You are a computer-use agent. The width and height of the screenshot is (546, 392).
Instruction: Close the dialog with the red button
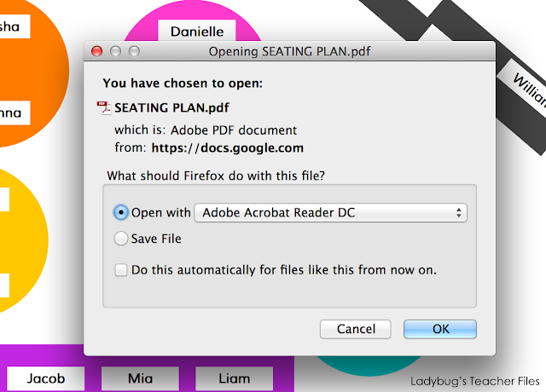(x=96, y=51)
